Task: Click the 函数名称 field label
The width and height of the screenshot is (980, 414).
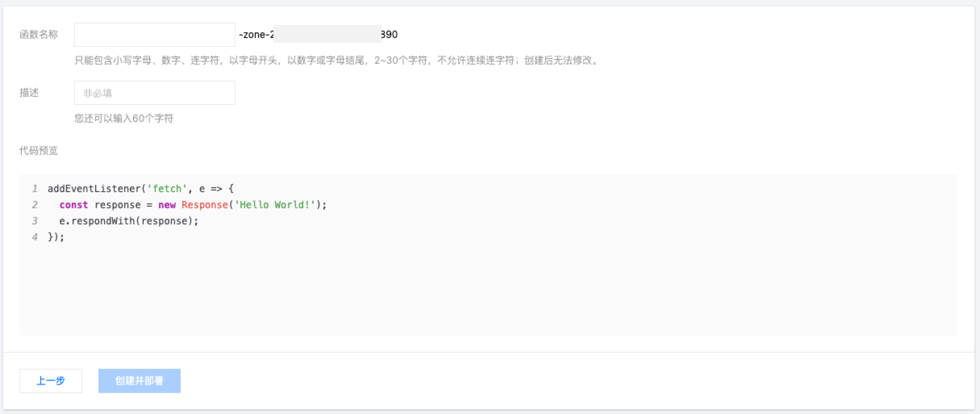Action: coord(39,35)
